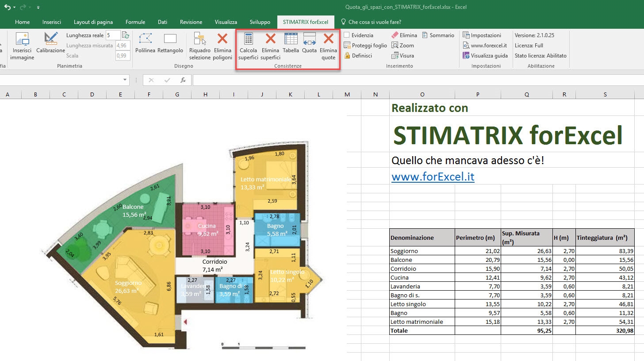The width and height of the screenshot is (644, 361).
Task: Click Elimina quote button
Action: [328, 46]
